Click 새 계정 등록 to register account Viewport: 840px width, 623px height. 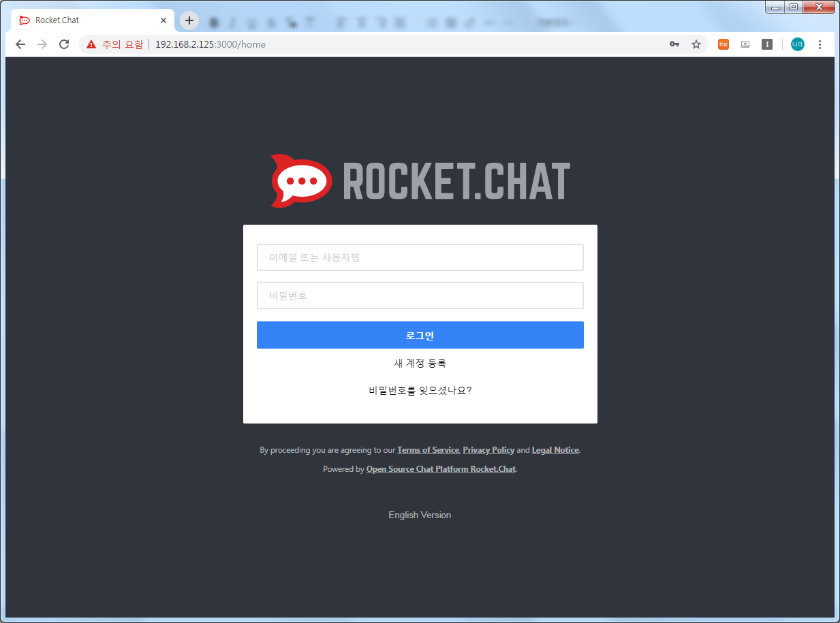click(420, 364)
